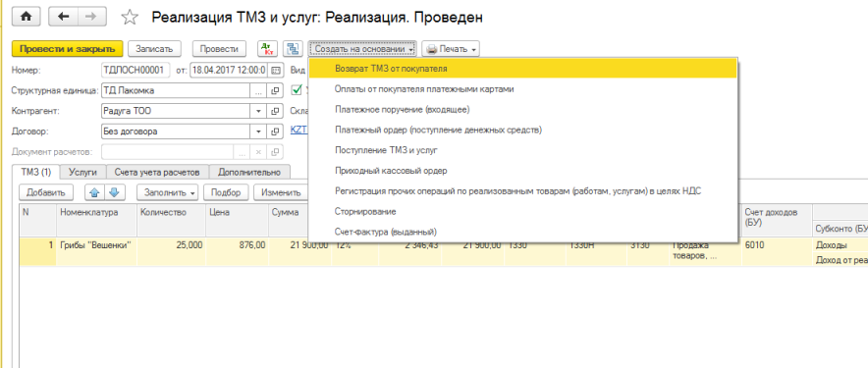
Task: Choose Счет-фактура (выданный)
Action: [x=522, y=232]
